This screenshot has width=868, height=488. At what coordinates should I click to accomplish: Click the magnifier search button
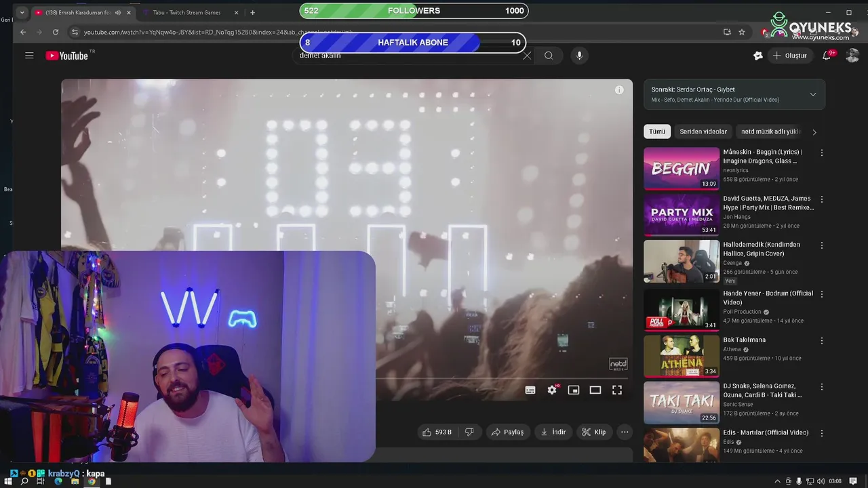tap(549, 56)
